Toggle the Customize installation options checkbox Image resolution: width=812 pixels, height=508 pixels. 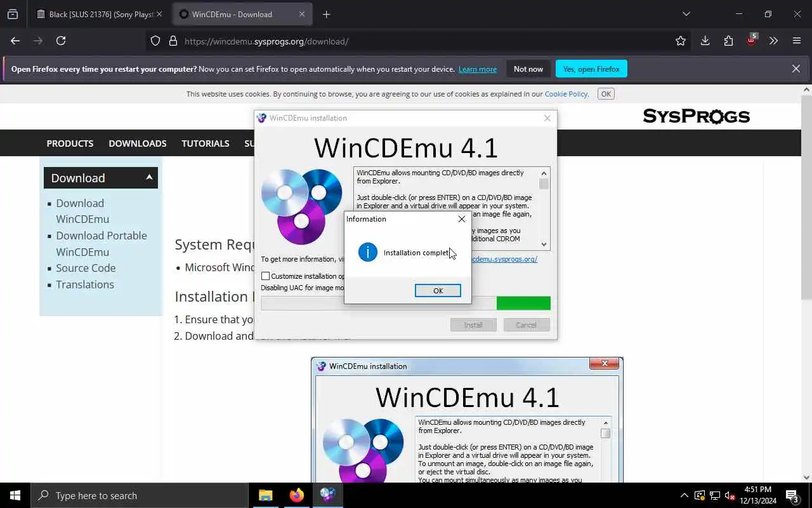click(x=266, y=276)
